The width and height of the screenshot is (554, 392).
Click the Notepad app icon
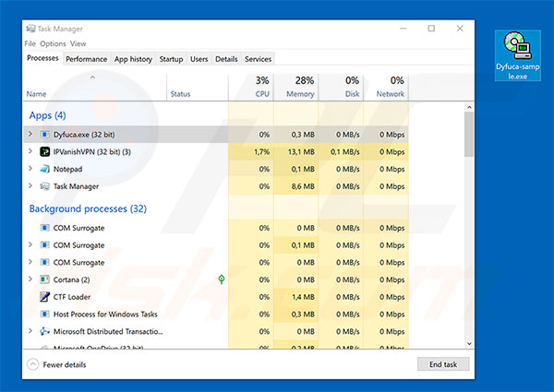point(45,169)
